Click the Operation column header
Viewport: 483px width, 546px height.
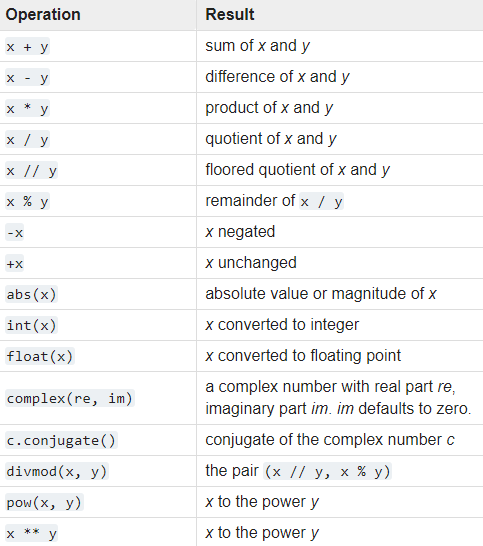click(43, 15)
